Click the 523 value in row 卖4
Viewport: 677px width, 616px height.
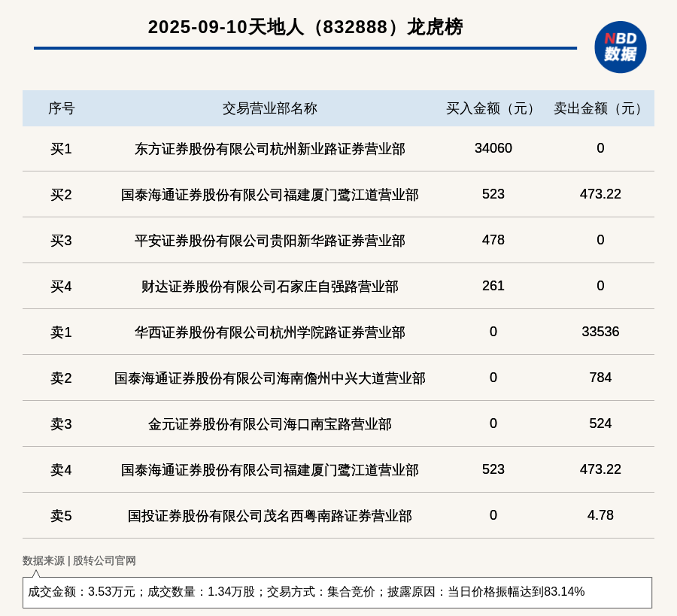[493, 469]
